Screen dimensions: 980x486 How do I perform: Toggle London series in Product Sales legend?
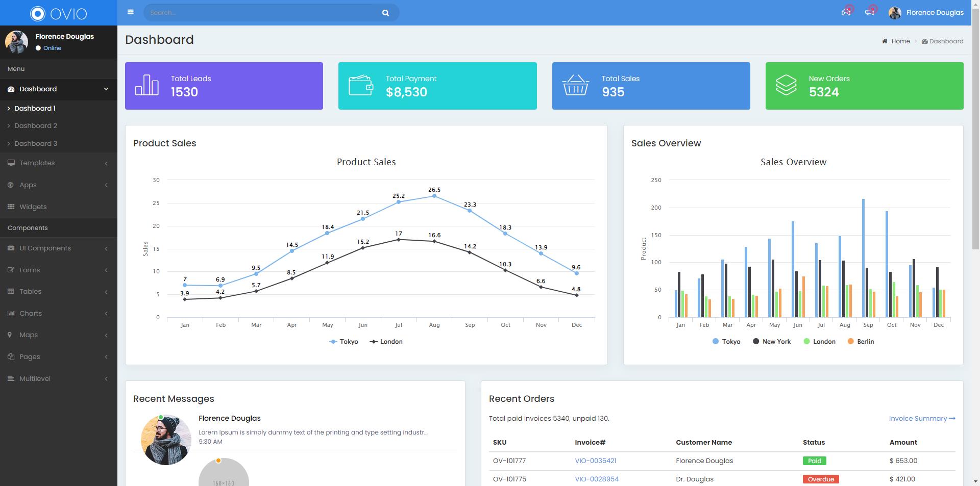pos(386,342)
